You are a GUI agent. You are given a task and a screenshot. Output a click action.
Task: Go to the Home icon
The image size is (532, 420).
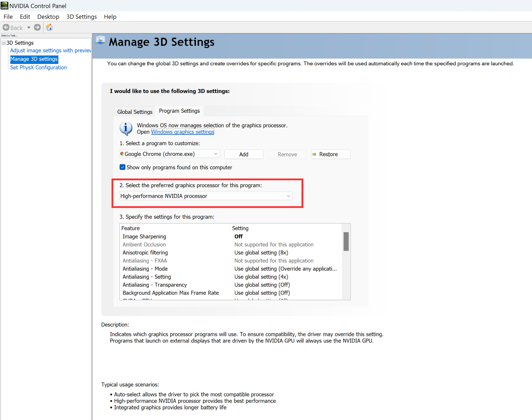[x=49, y=27]
